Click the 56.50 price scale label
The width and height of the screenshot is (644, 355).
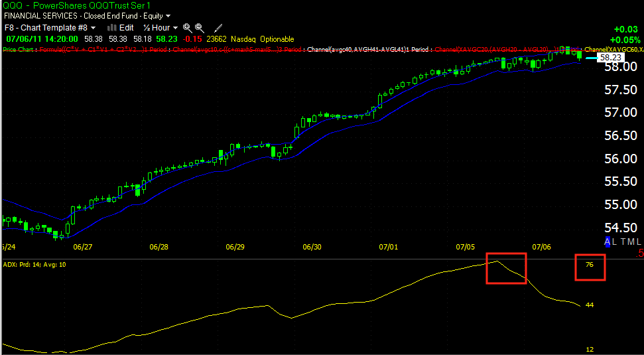pos(621,135)
